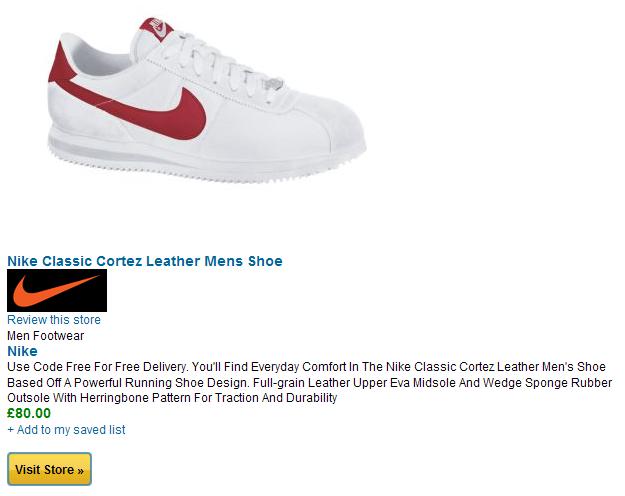Click the plus sign before Add to my saved list

(x=10, y=430)
